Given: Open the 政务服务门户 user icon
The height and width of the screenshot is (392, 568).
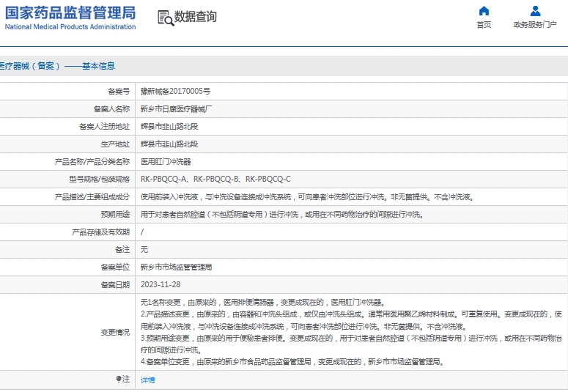Looking at the screenshot, I should pyautogui.click(x=535, y=11).
